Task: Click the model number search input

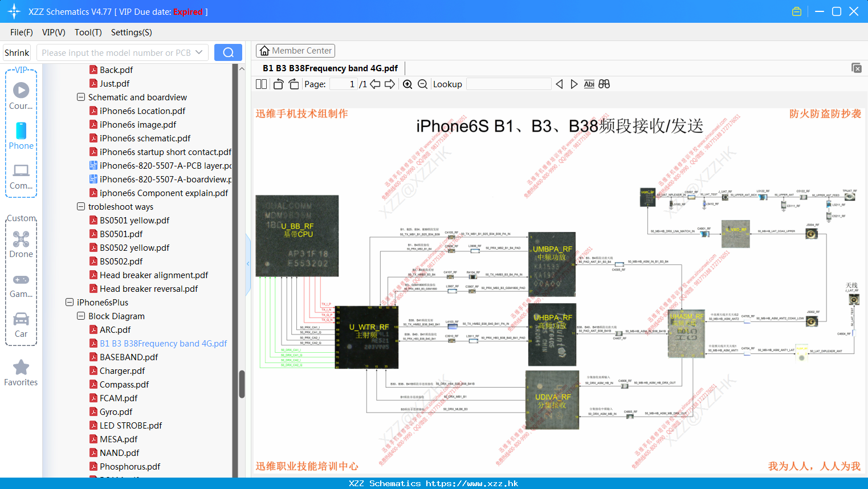Action: click(116, 52)
